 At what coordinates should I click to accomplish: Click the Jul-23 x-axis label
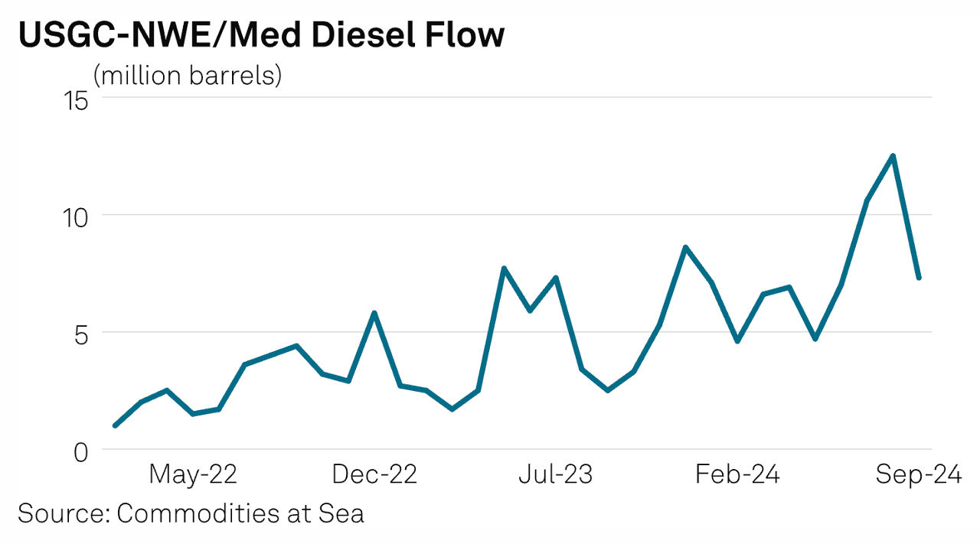tap(556, 475)
